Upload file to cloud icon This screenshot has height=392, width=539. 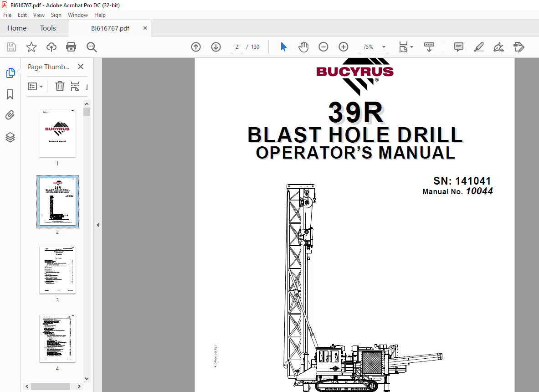51,47
